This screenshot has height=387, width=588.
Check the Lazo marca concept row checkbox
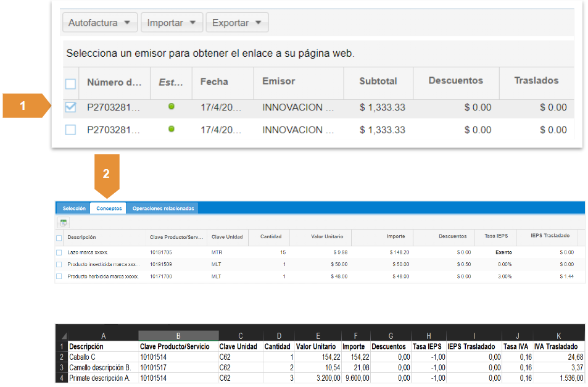tap(59, 252)
